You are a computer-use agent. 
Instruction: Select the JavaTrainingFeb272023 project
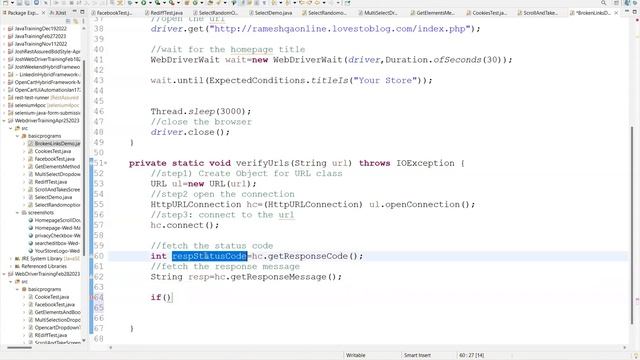point(40,36)
